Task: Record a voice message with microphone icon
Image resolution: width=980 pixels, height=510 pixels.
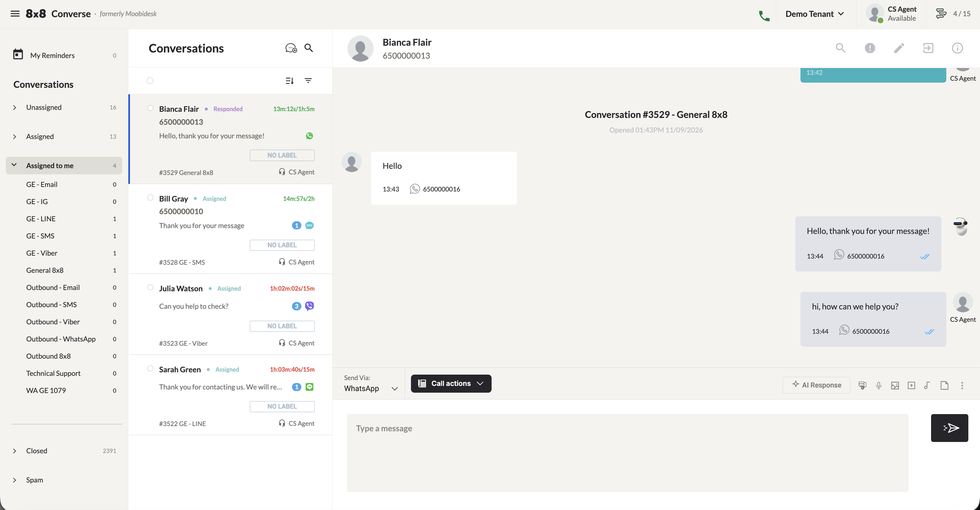Action: (879, 385)
